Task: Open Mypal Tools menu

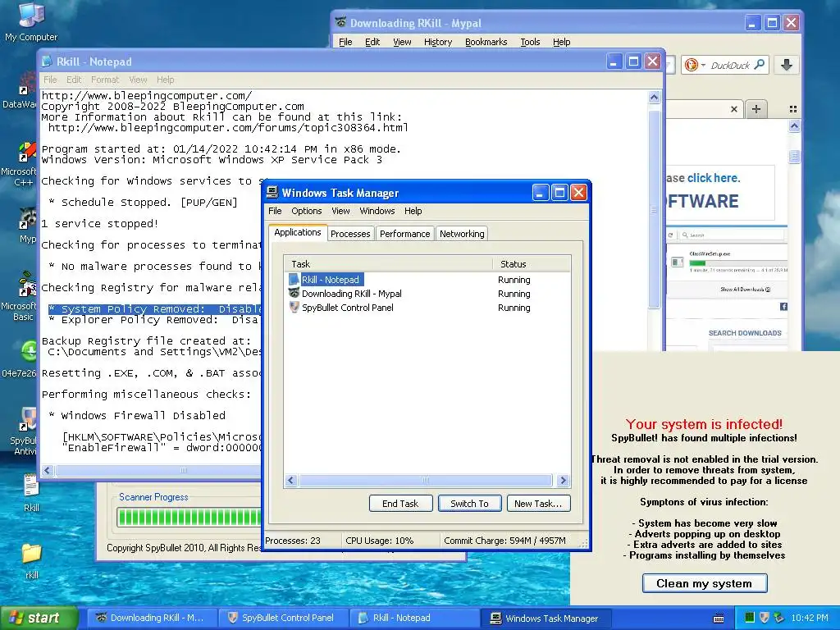Action: coord(530,42)
